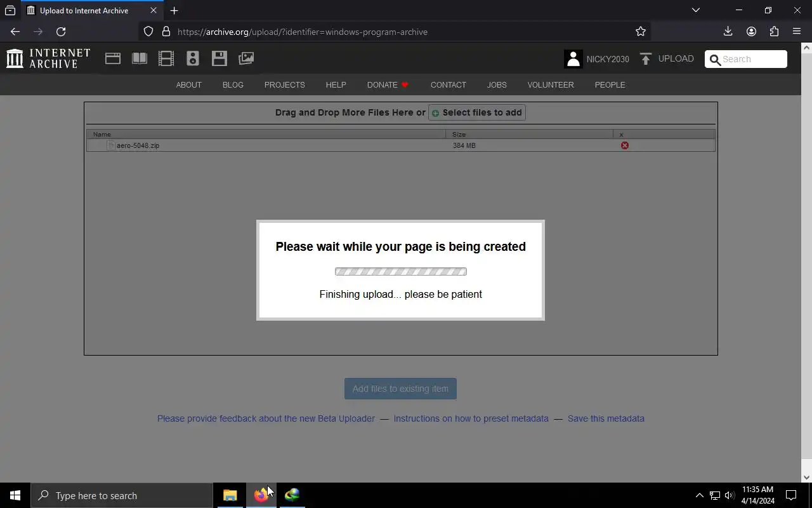The width and height of the screenshot is (812, 508).
Task: Open the PROJECTS menu item
Action: (284, 84)
